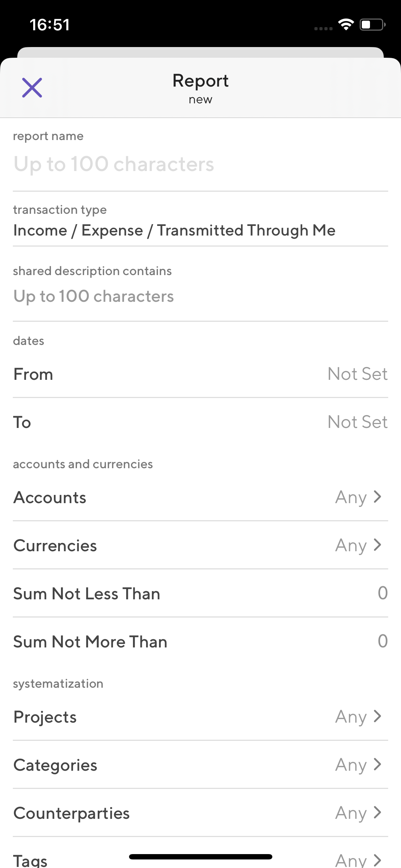Expand the Currencies selection chevron
The image size is (401, 868).
377,545
